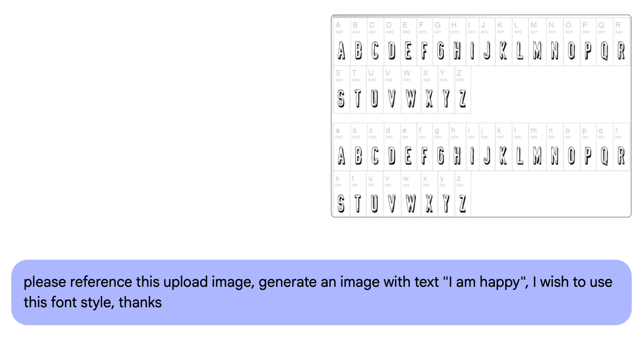This screenshot has width=644, height=337.
Task: Select the lowercase k glyph cell
Action: point(503,148)
